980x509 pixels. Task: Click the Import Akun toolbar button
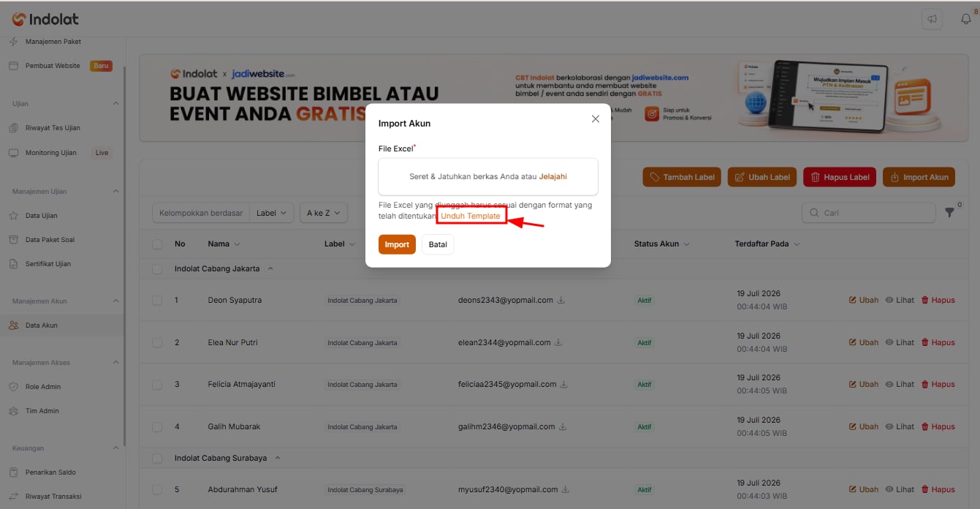tap(919, 177)
